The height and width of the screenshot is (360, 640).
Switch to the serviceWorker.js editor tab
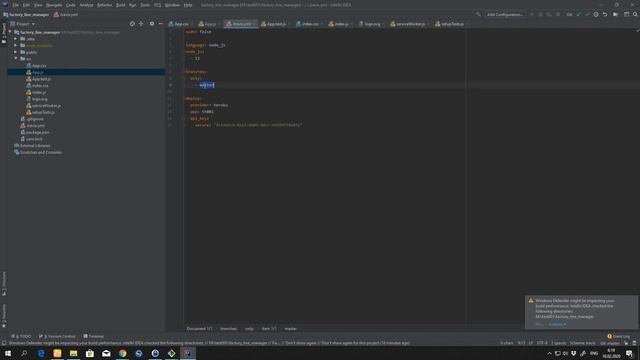(x=409, y=24)
